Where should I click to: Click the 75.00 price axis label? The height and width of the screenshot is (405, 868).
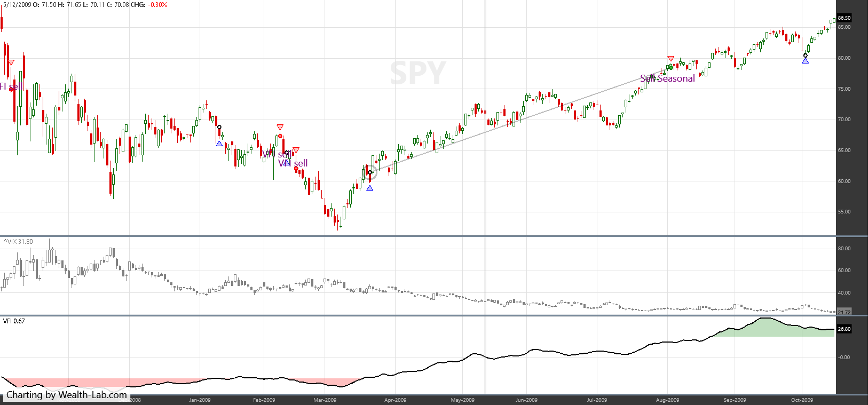point(844,89)
